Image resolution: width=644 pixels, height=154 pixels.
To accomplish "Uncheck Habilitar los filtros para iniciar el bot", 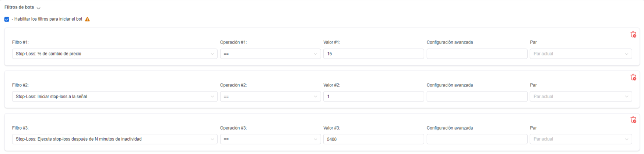I will click(x=7, y=19).
